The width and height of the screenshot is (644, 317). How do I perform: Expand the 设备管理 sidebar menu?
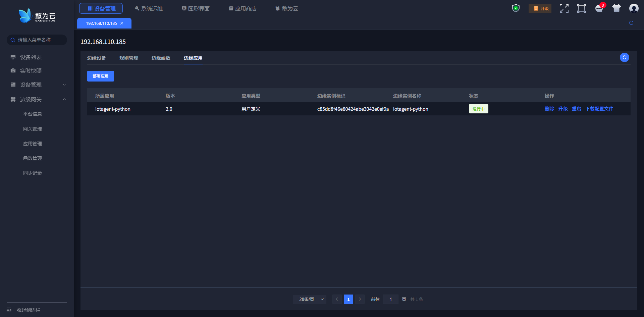37,85
